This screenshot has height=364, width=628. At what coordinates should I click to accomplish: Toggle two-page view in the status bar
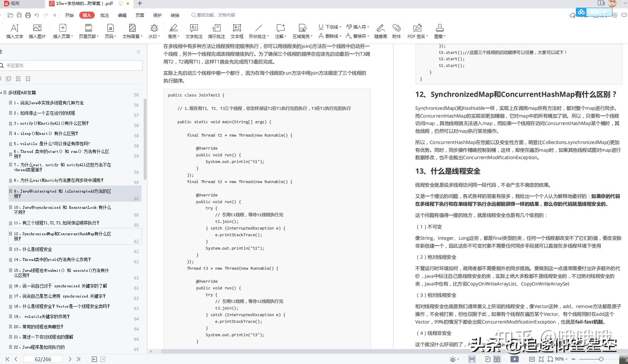[497, 359]
